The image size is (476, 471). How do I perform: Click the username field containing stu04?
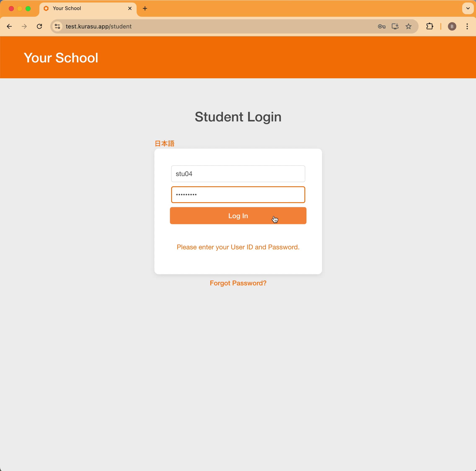click(x=238, y=174)
